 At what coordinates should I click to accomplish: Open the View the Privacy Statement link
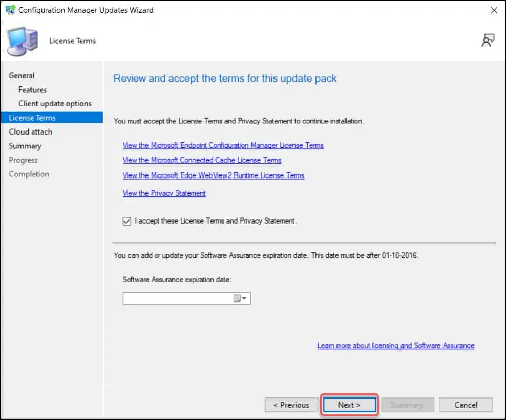[164, 193]
